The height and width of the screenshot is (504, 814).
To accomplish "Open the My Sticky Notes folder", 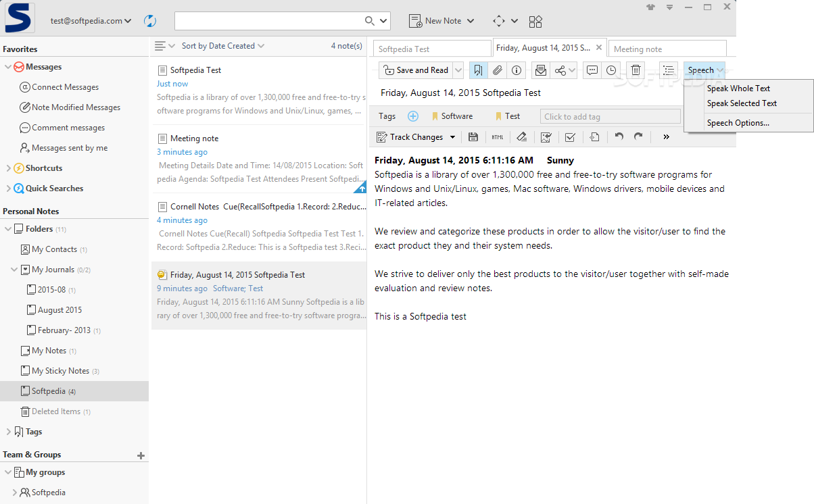I will 60,371.
